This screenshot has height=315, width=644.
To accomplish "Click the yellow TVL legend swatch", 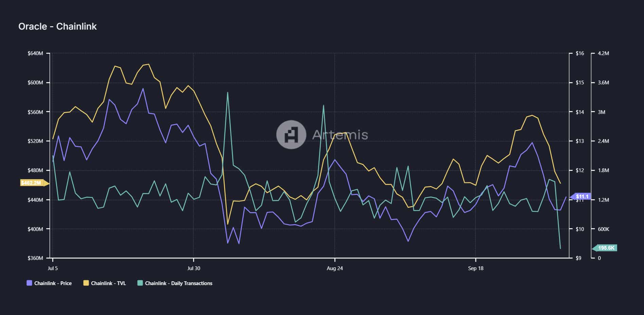I will tap(86, 283).
